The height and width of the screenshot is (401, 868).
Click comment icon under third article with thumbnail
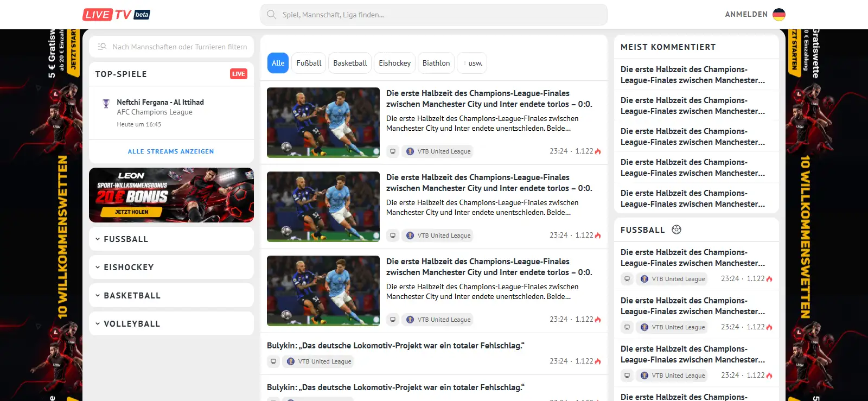pyautogui.click(x=393, y=320)
